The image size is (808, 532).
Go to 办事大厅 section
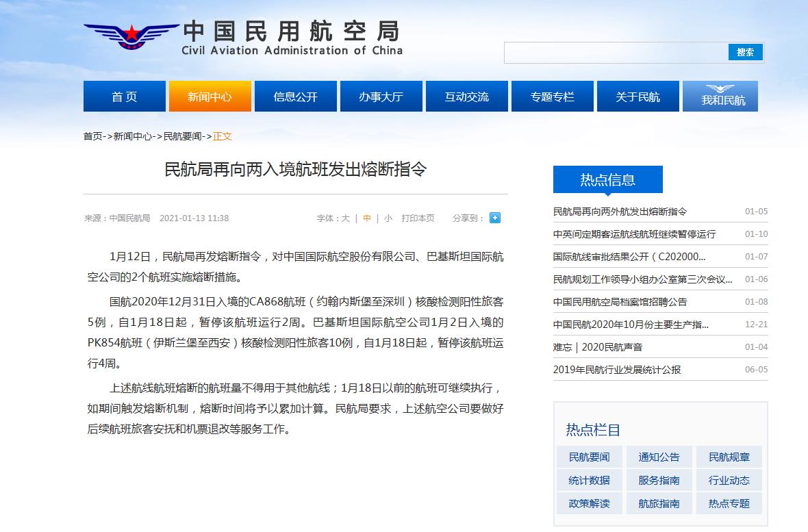tap(381, 97)
